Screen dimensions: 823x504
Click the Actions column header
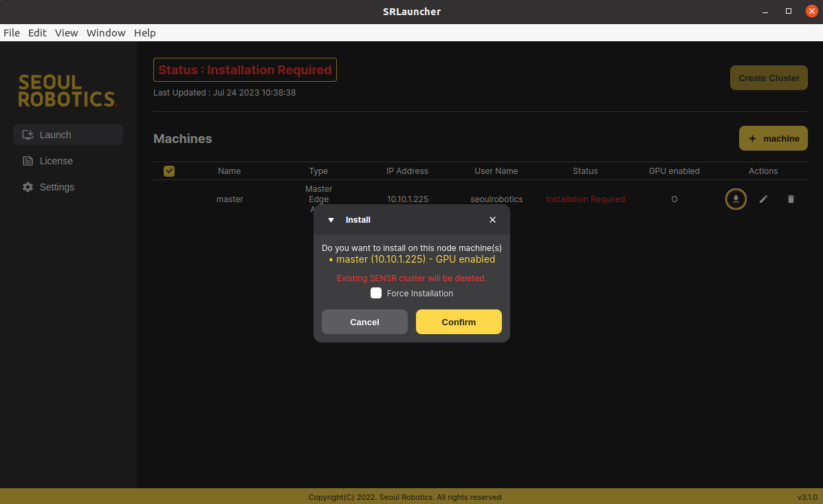[x=763, y=171]
